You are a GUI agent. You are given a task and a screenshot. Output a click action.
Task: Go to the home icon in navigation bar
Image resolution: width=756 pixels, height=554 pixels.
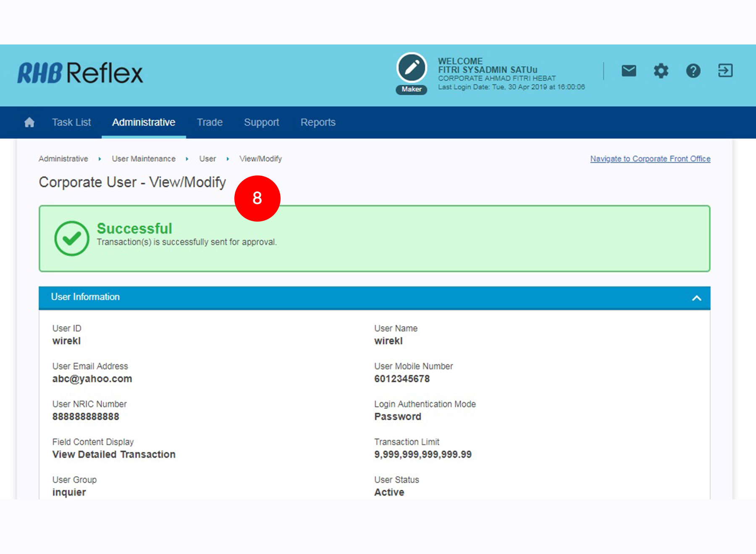point(29,123)
